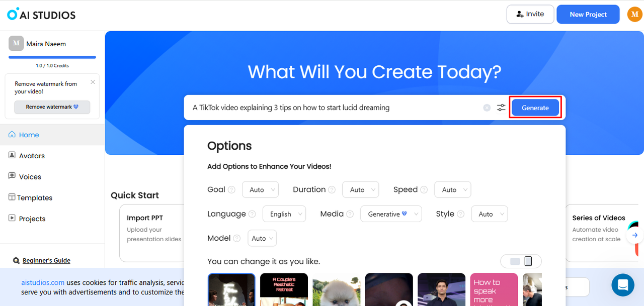644x306 pixels.
Task: Select the first highlighted template thumbnail
Action: click(232, 289)
